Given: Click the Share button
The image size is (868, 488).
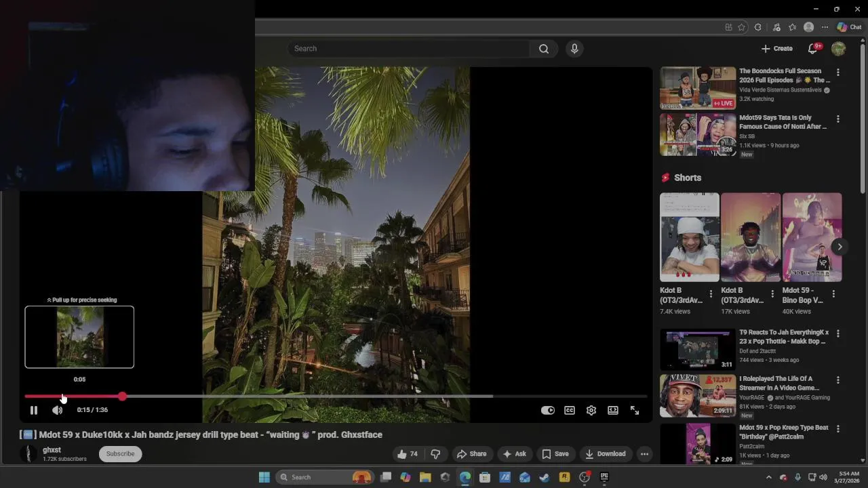Looking at the screenshot, I should [471, 454].
